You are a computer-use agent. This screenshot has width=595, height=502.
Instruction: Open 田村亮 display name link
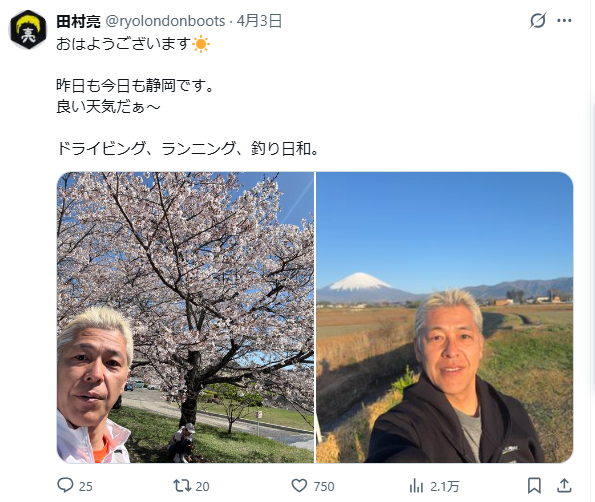79,21
